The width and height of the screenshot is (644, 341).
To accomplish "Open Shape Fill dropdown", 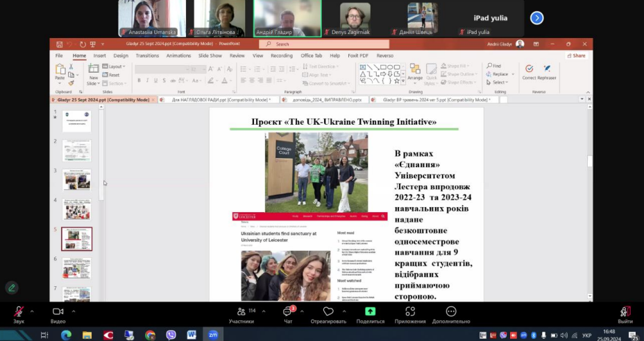I will click(456, 66).
